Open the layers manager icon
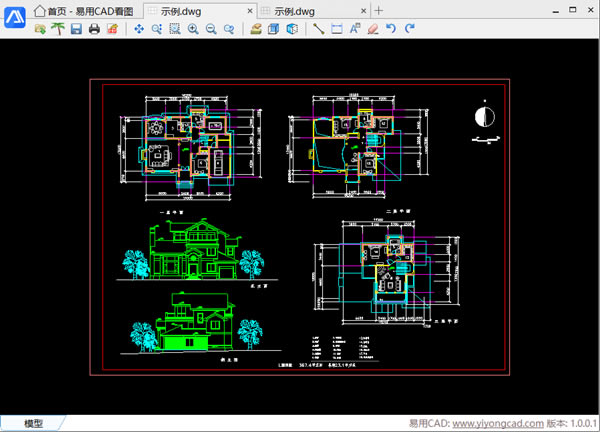Viewport: 600px width, 432px height. [x=256, y=29]
